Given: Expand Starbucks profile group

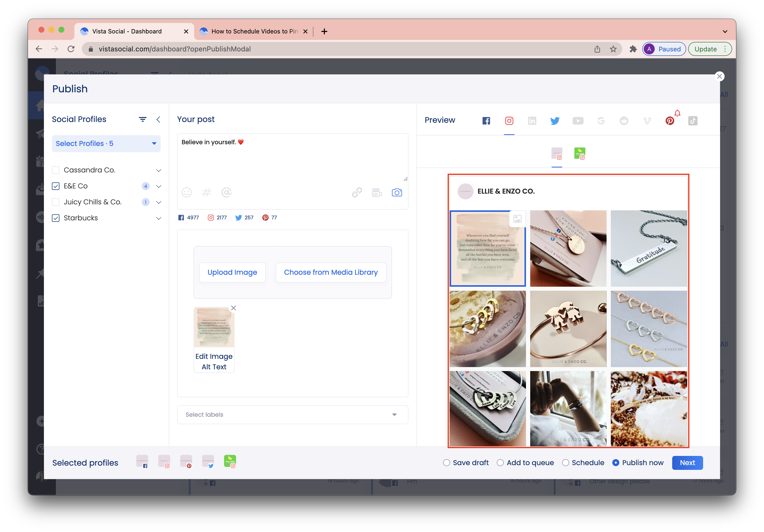Looking at the screenshot, I should pyautogui.click(x=159, y=218).
